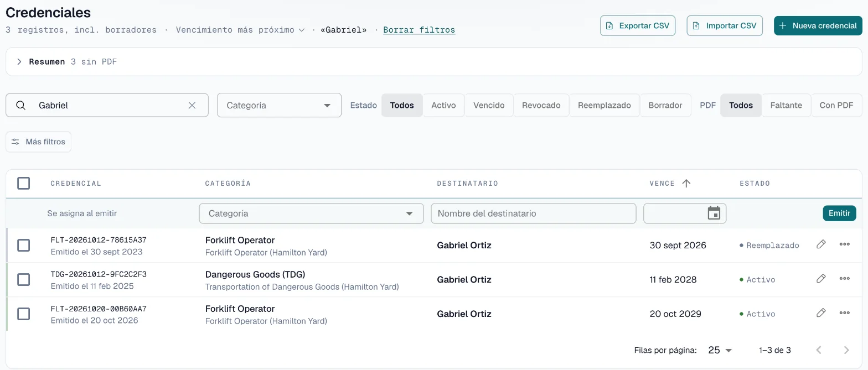This screenshot has width=868, height=370.
Task: Check the FLT-20261020-00B60AA7 row checkbox
Action: 23,314
